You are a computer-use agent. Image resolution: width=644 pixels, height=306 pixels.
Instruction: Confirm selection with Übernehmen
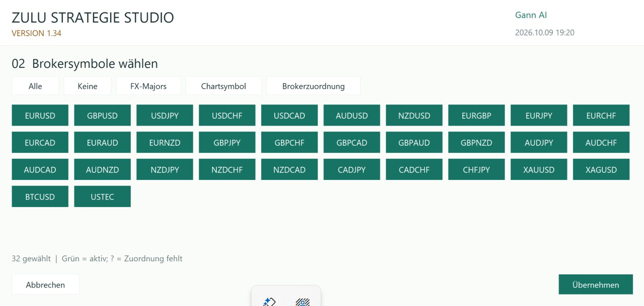coord(596,284)
